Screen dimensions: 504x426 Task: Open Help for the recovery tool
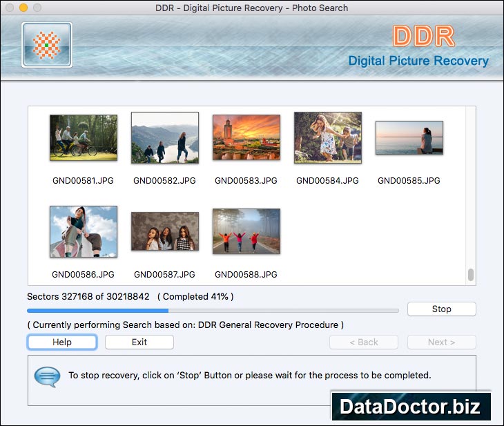click(62, 342)
